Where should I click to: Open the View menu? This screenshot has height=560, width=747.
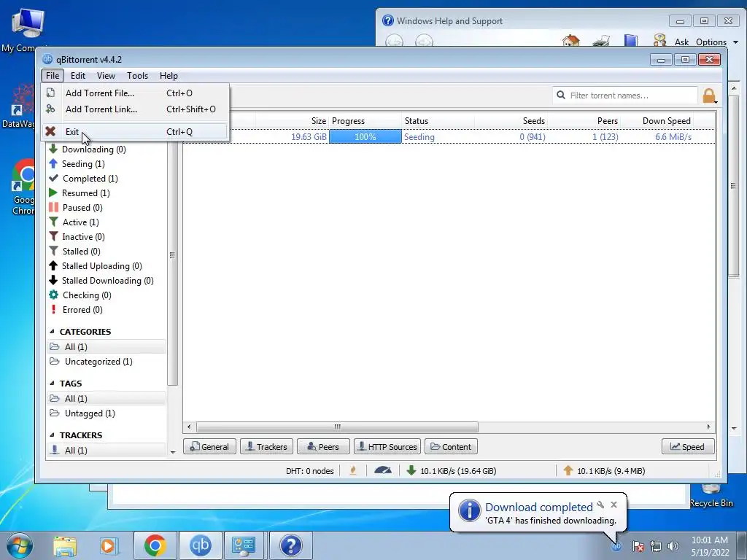point(106,76)
